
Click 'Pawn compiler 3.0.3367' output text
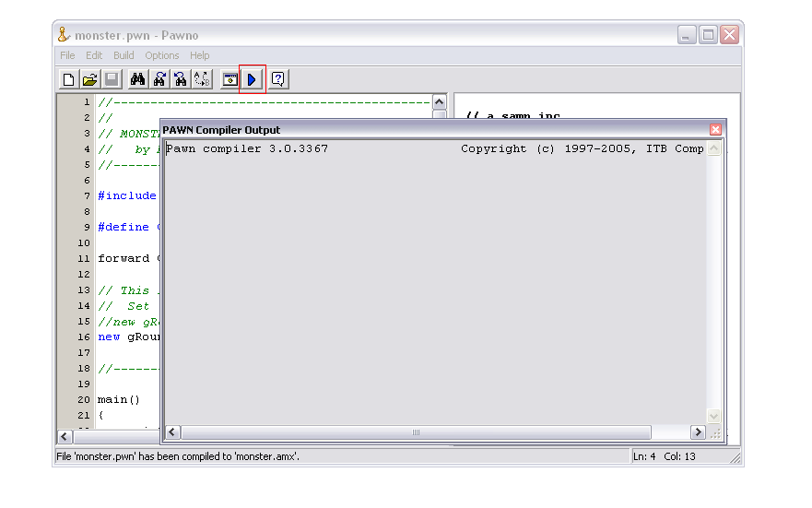(247, 148)
